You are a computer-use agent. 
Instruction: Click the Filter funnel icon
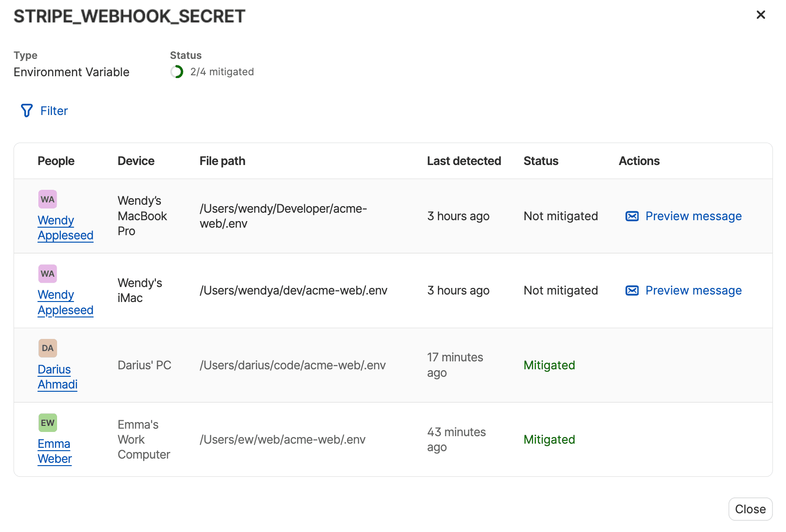coord(27,111)
